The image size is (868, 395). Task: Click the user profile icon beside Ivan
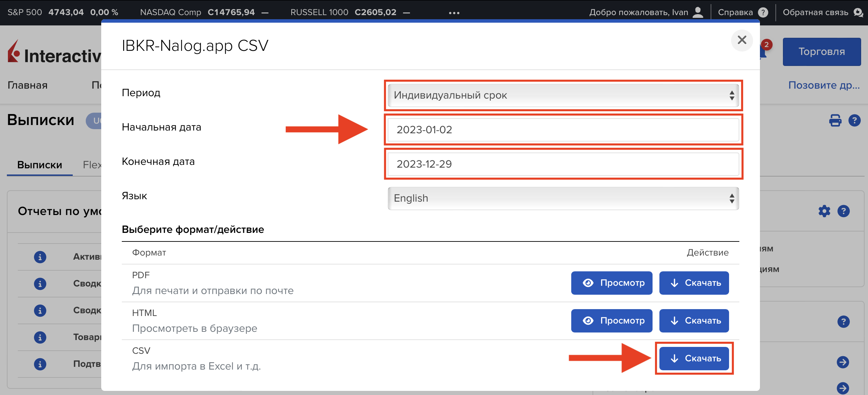[698, 12]
